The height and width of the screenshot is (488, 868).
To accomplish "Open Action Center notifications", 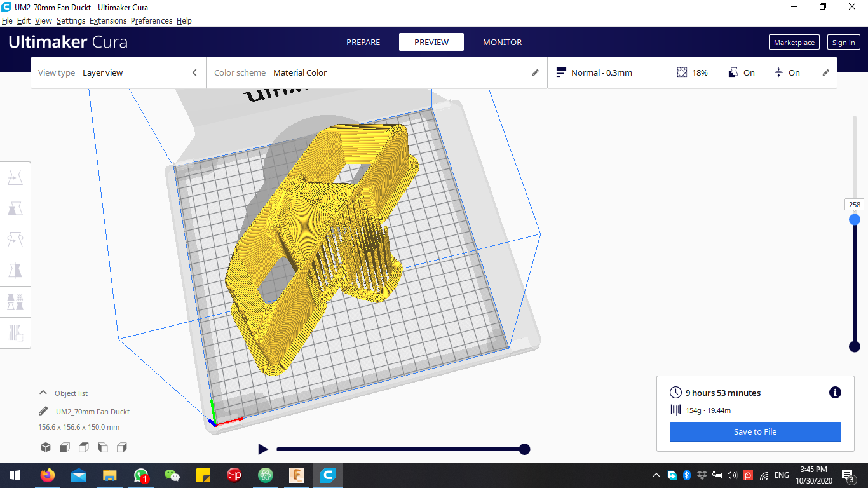I will pos(848,475).
